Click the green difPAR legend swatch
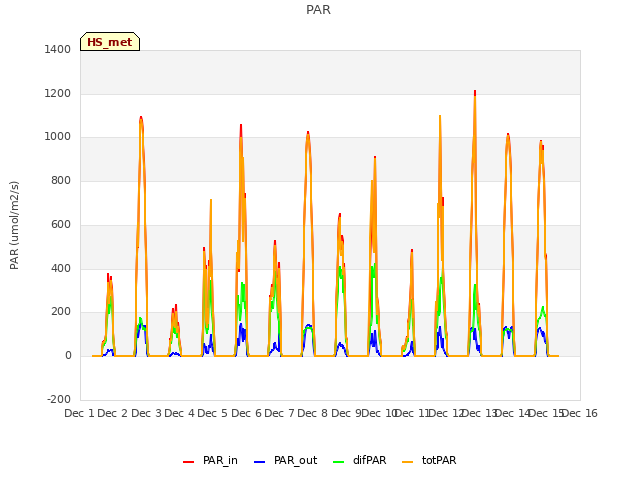Screen dimensions: 640x480 click(339, 462)
